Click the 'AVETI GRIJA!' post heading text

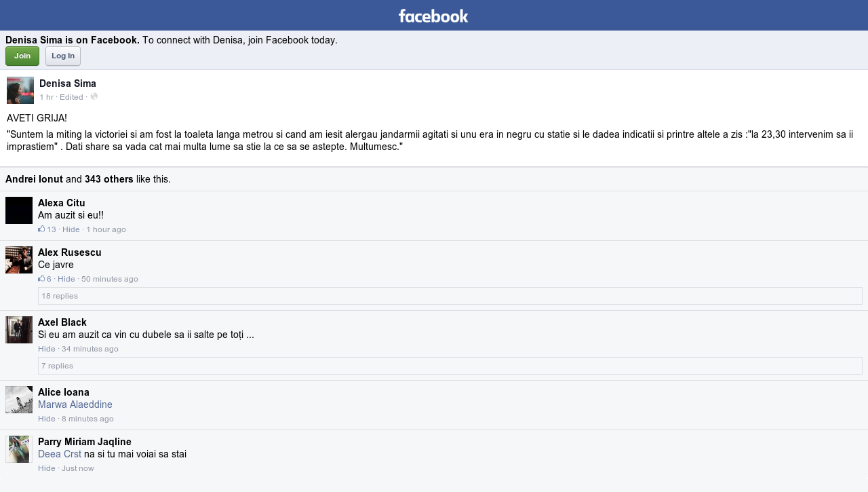click(37, 118)
